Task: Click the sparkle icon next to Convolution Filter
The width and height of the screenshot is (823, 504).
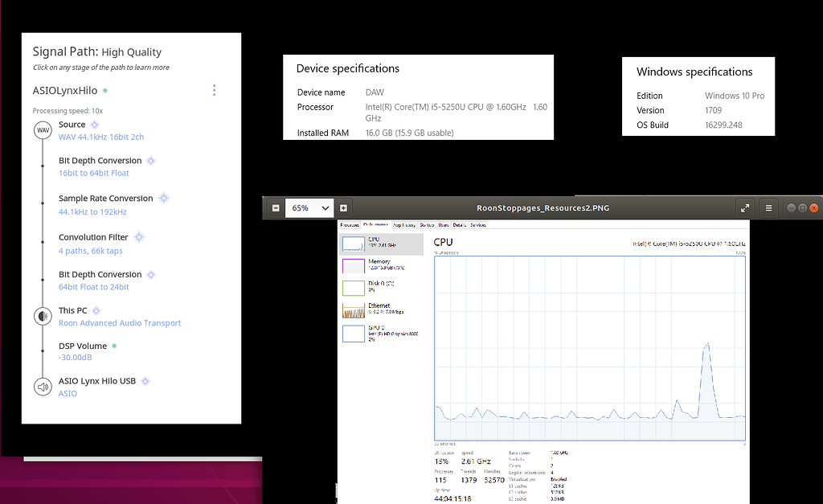Action: click(x=138, y=236)
